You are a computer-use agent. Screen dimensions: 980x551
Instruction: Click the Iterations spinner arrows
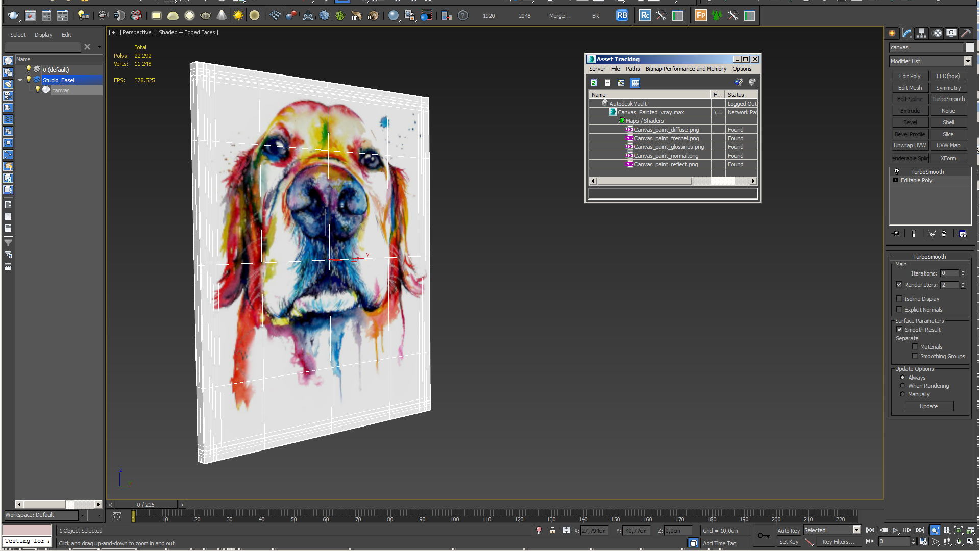(963, 273)
